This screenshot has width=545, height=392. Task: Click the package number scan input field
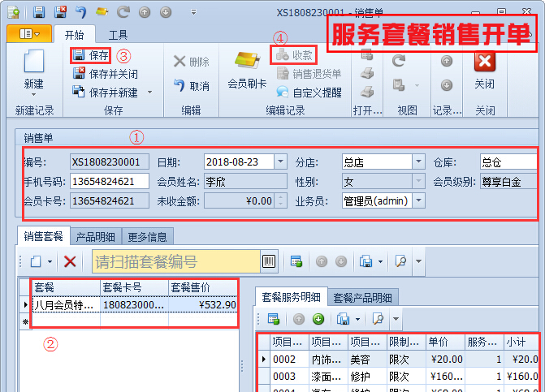175,261
